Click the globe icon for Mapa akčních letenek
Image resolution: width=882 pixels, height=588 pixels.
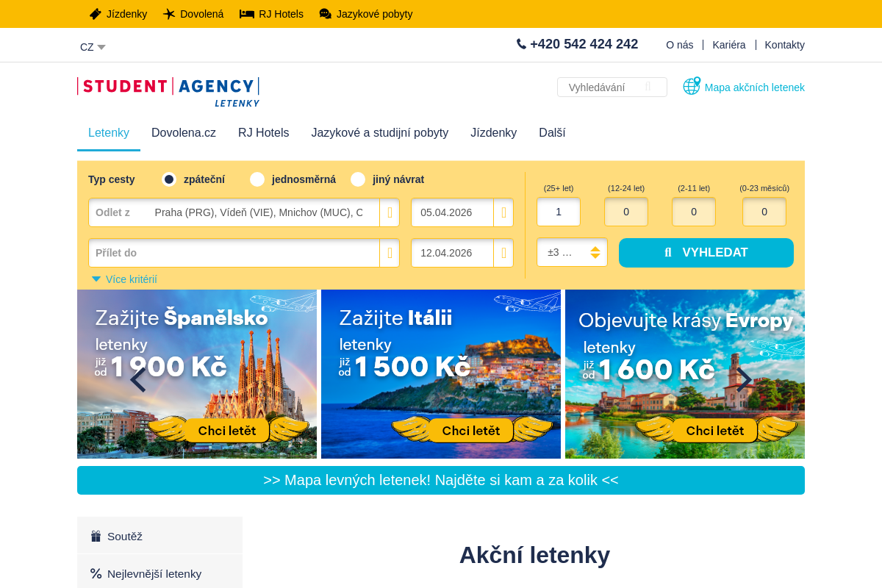(x=692, y=86)
